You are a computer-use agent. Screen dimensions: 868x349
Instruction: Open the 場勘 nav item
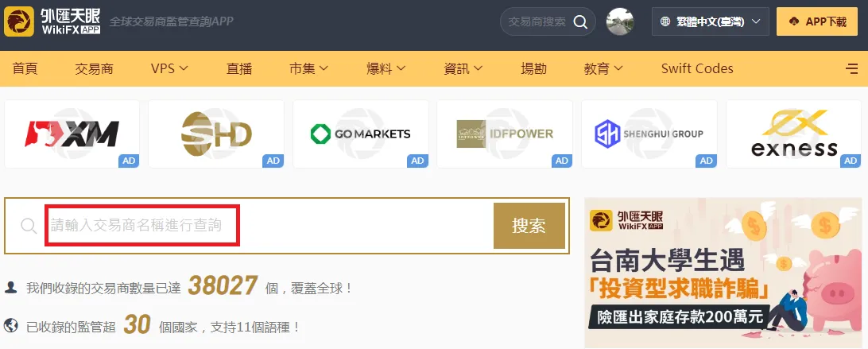pyautogui.click(x=533, y=68)
